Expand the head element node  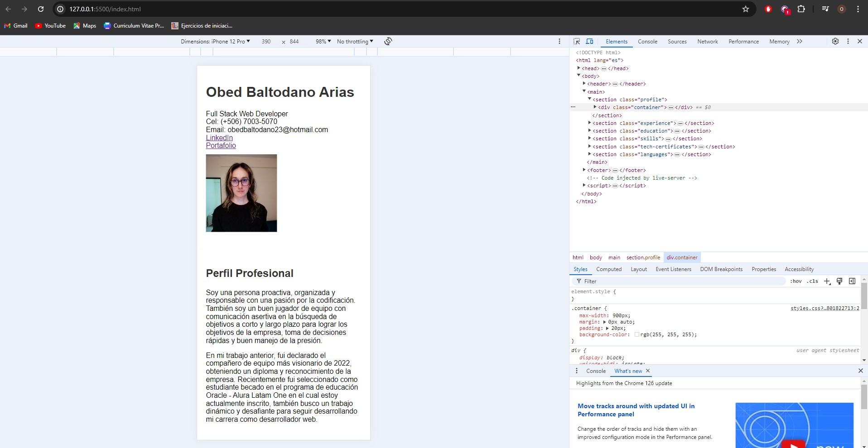pos(579,68)
